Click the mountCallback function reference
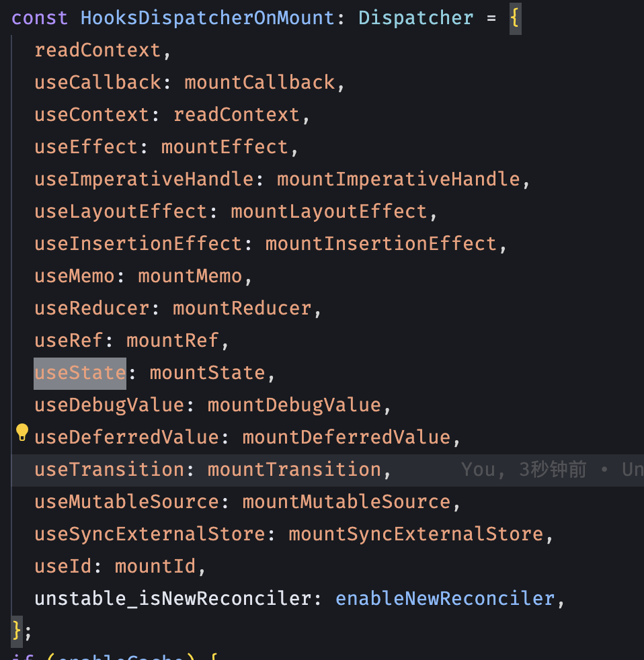644x660 pixels. (x=259, y=83)
